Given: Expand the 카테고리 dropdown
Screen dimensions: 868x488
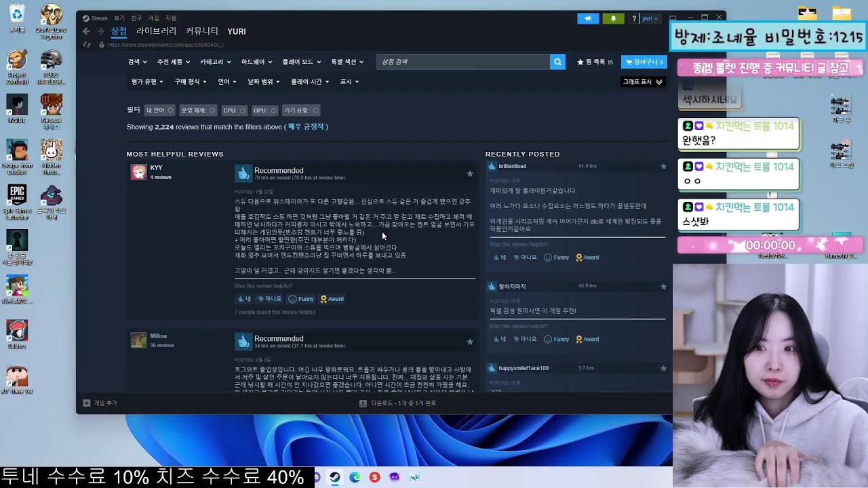Looking at the screenshot, I should click(x=216, y=62).
